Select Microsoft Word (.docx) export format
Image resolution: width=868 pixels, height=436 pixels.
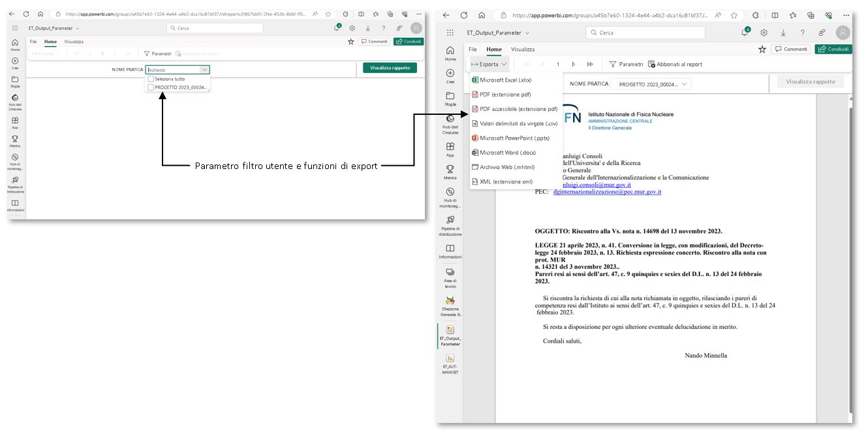point(507,153)
